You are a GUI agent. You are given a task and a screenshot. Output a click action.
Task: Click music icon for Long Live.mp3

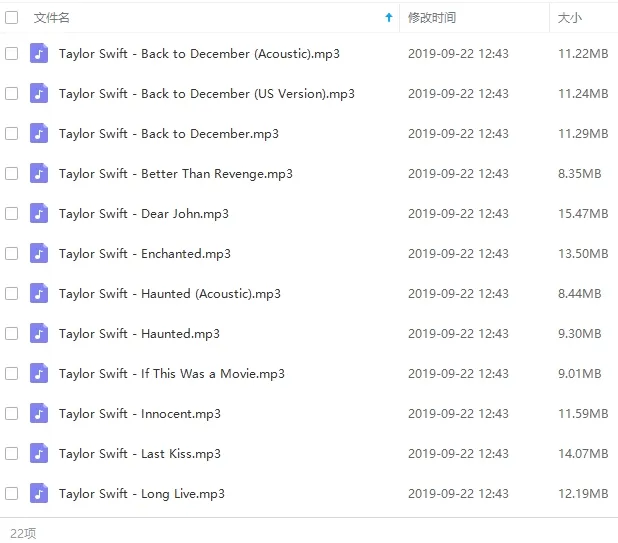(39, 493)
